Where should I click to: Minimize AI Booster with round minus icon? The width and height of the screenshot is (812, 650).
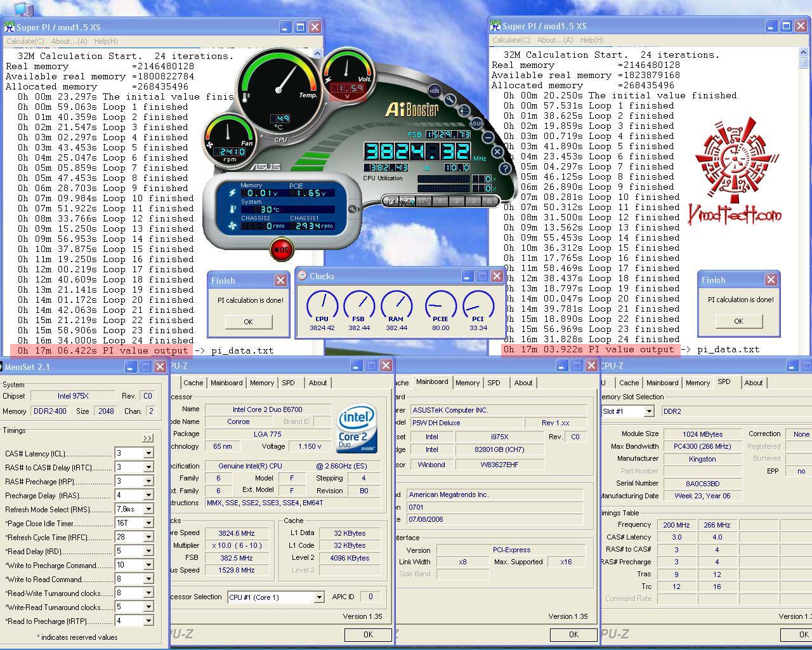tap(488, 137)
